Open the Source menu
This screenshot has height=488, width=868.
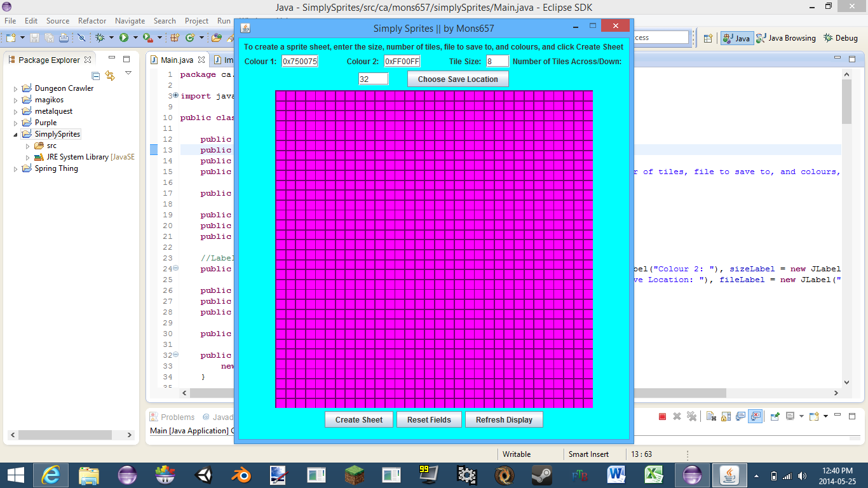pyautogui.click(x=58, y=21)
